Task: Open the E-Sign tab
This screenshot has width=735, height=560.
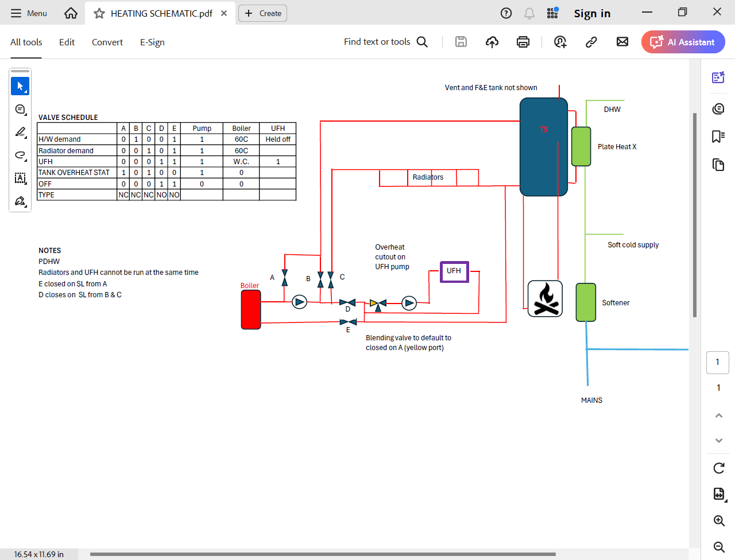Action: 152,42
